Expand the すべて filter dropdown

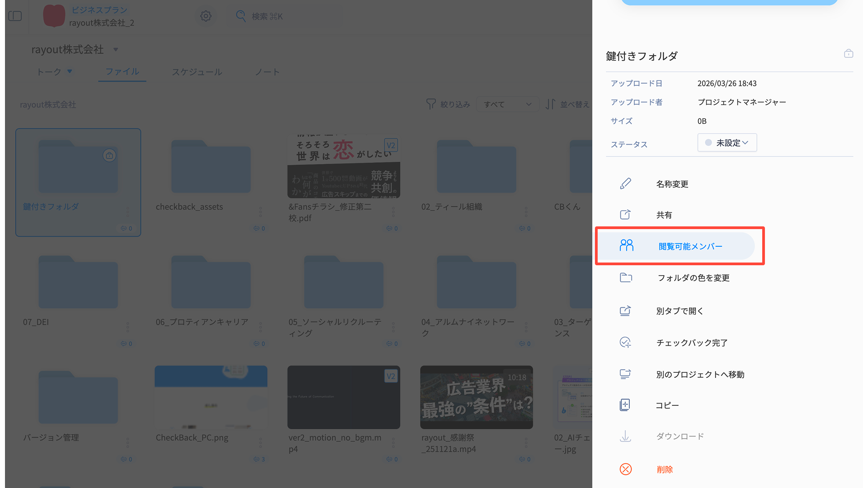507,104
